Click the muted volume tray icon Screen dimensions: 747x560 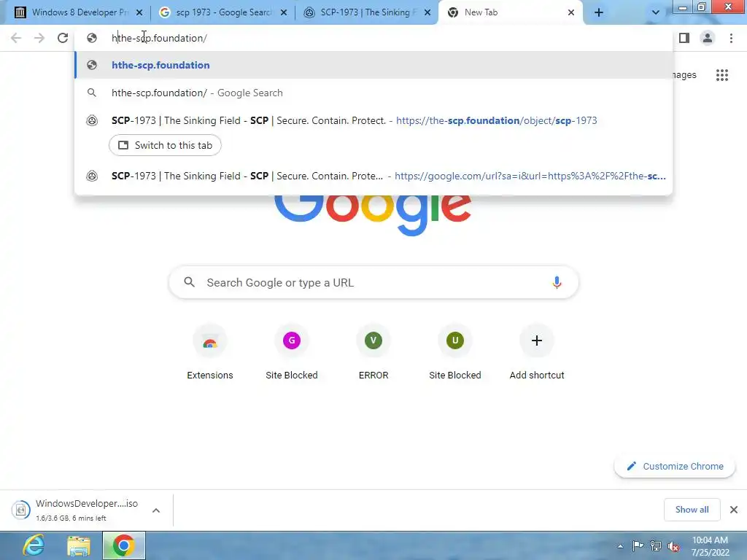(x=673, y=546)
